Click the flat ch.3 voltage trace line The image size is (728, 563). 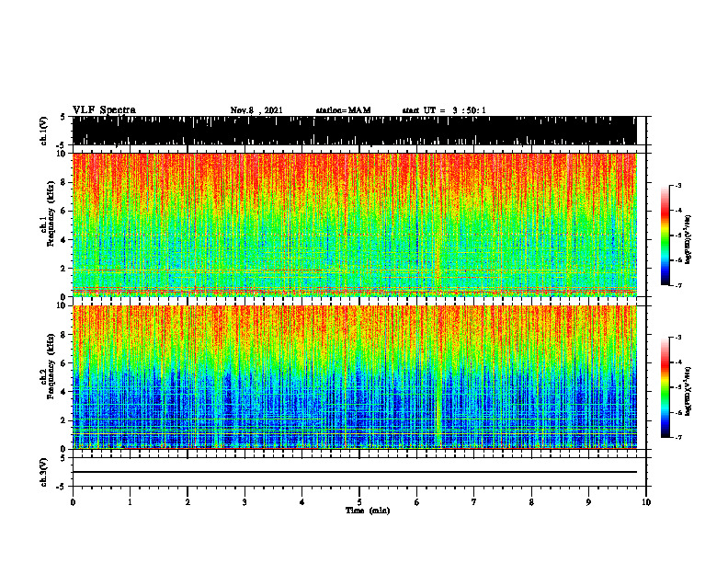354,472
